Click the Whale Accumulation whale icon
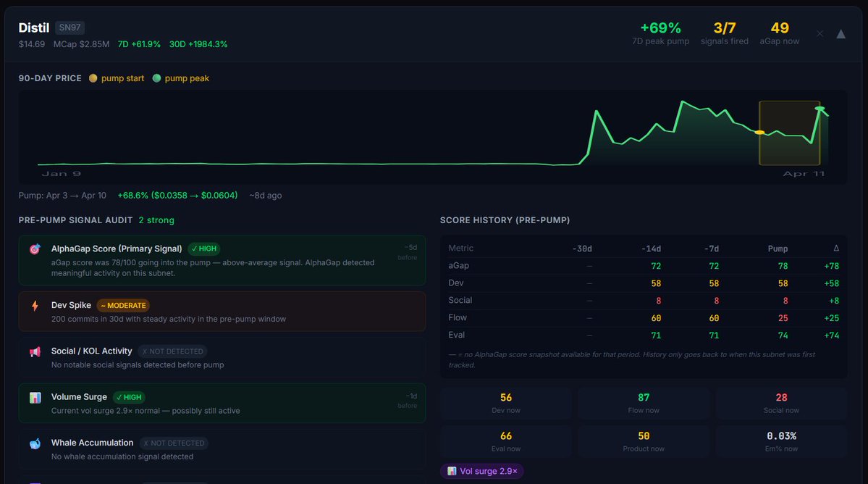Viewport: 868px width, 484px height. [35, 443]
